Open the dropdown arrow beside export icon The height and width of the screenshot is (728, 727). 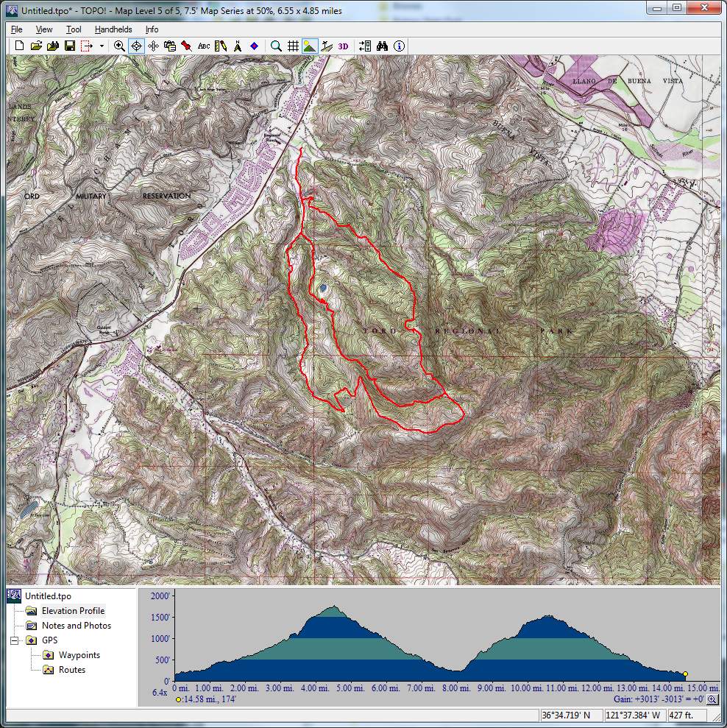(102, 46)
